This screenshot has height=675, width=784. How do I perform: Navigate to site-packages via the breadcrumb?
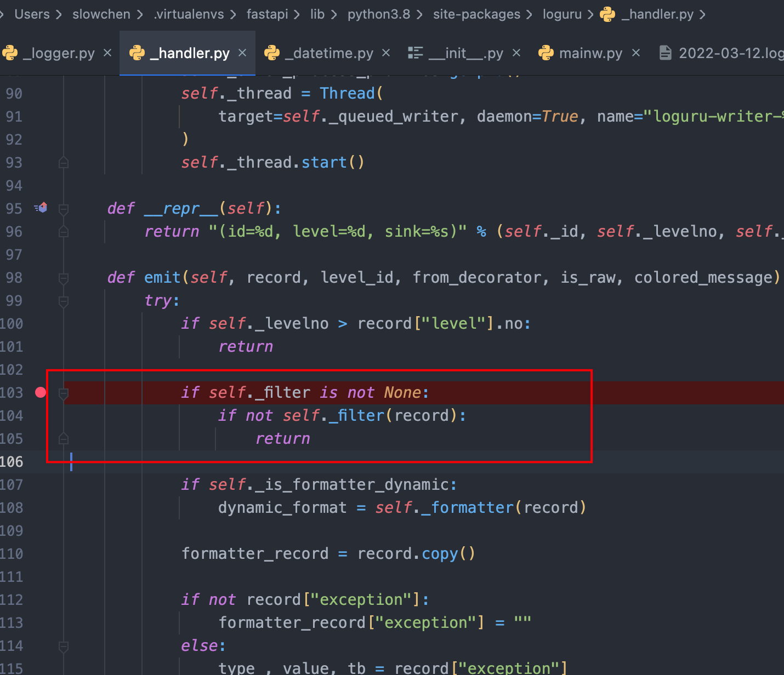476,14
